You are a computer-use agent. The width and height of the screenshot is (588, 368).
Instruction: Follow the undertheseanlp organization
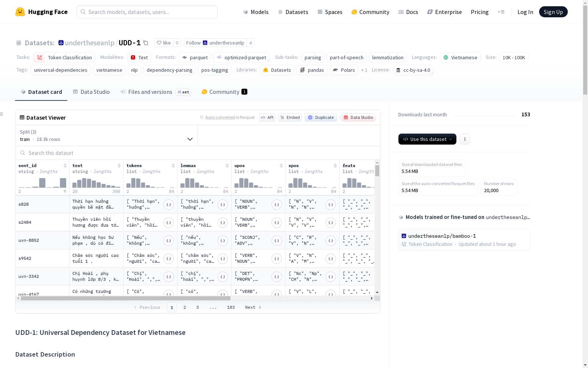coord(215,43)
